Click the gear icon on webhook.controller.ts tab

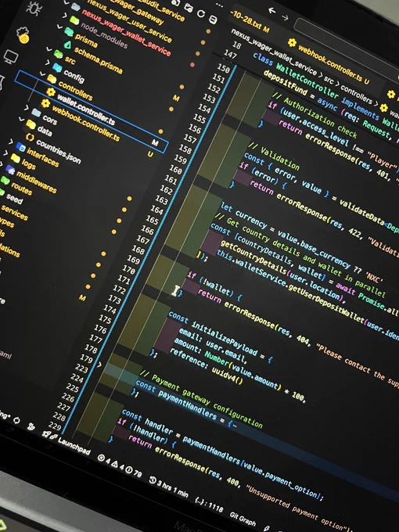coord(292,43)
